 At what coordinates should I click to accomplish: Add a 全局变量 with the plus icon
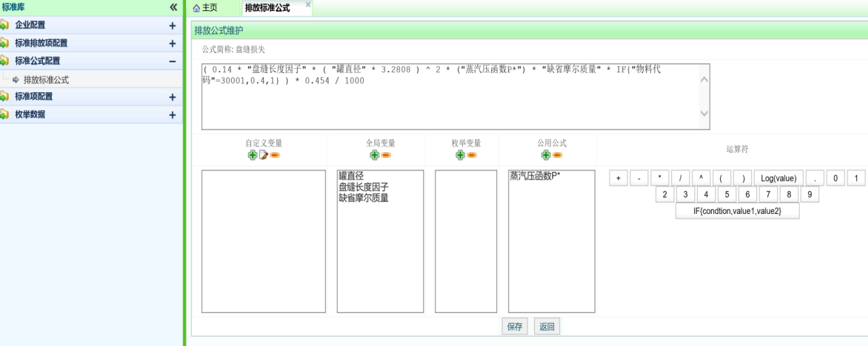click(x=374, y=155)
